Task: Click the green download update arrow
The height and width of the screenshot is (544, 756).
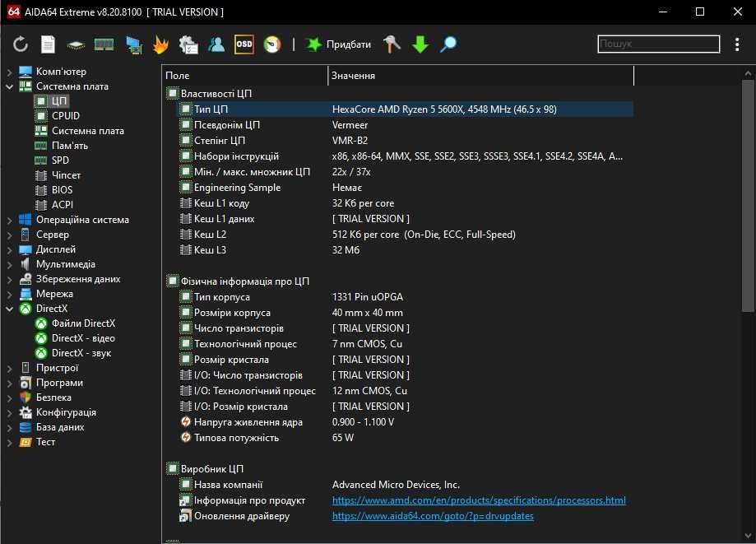Action: tap(420, 44)
